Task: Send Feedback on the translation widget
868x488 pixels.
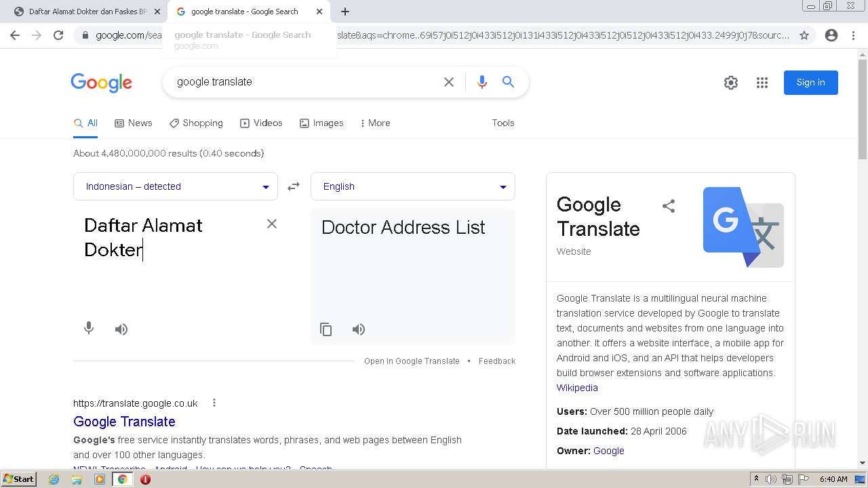Action: click(497, 361)
